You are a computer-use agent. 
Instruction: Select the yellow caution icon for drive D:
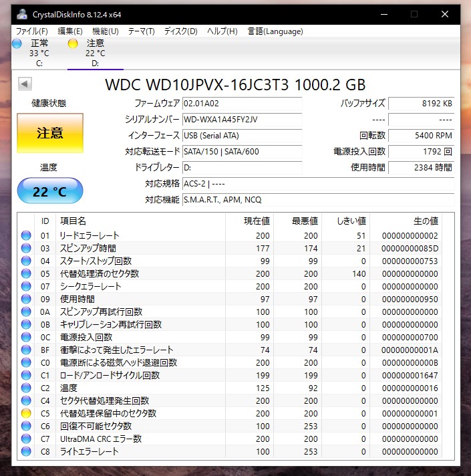(x=73, y=43)
